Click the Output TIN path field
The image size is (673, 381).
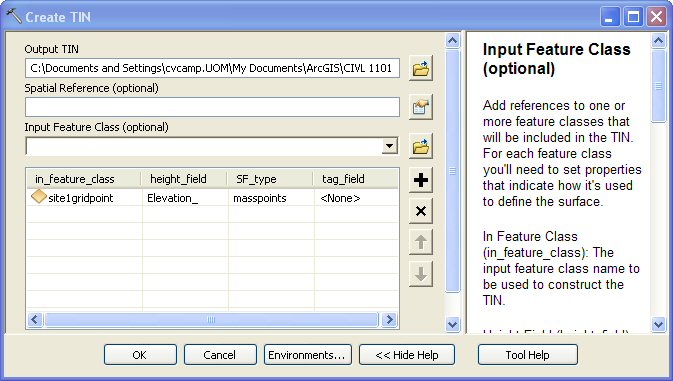(212, 68)
